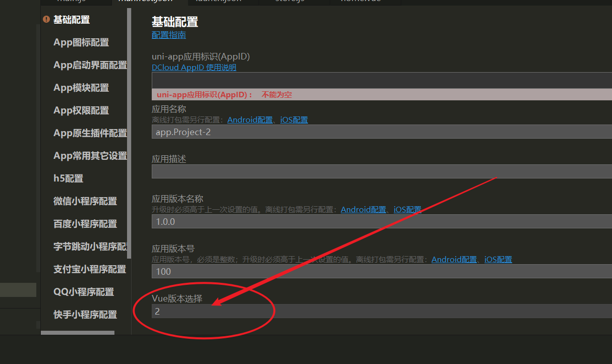
Task: Open the App图标配置 section
Action: point(81,42)
